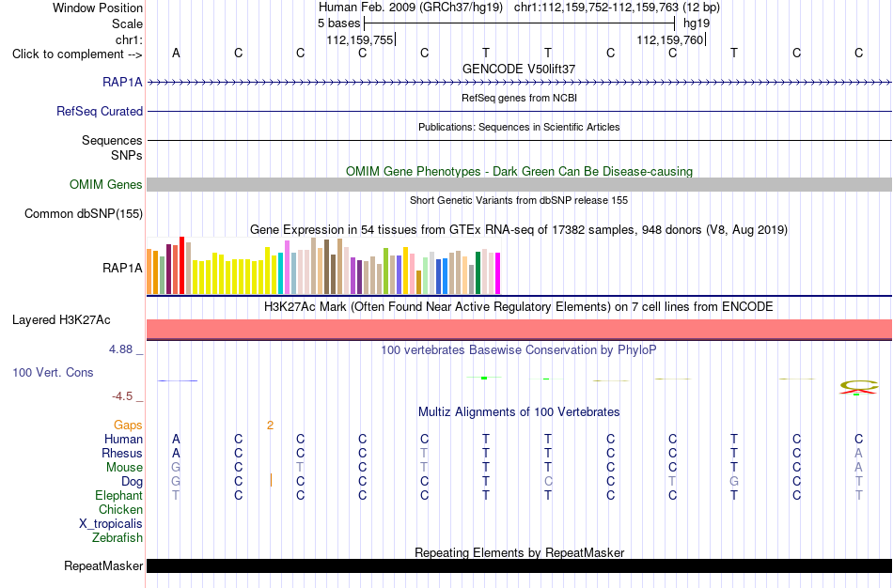Click the black RepeatMasker element bar

[x=520, y=565]
